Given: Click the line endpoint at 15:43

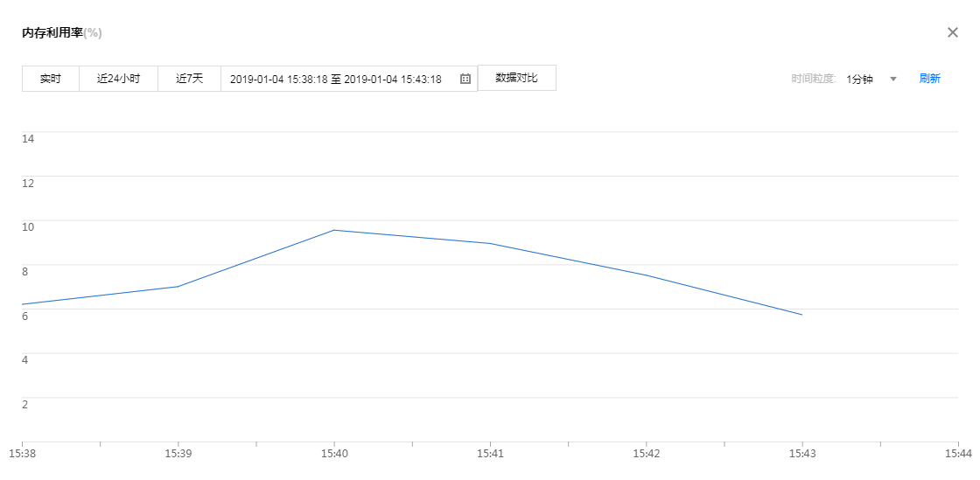Looking at the screenshot, I should click(801, 315).
